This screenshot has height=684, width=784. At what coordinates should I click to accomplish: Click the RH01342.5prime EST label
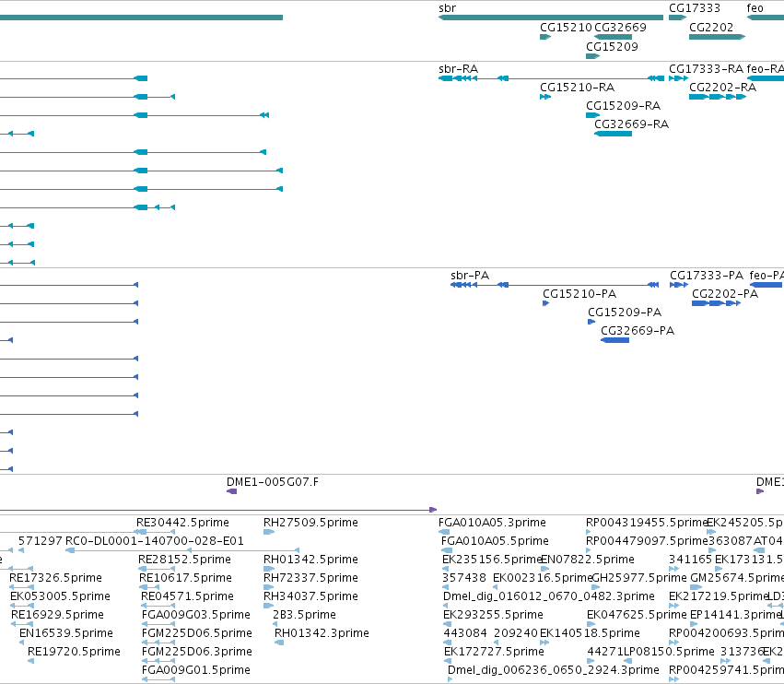(x=310, y=559)
